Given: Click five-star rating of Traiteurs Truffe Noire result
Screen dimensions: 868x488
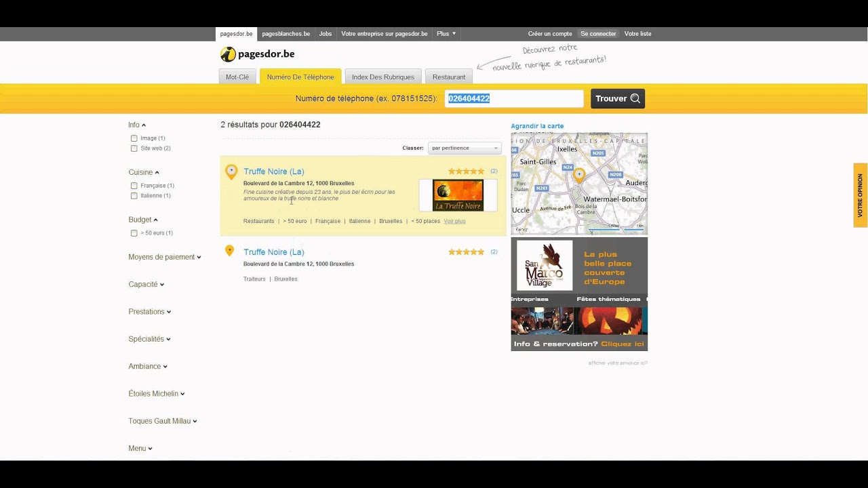Looking at the screenshot, I should pos(467,252).
